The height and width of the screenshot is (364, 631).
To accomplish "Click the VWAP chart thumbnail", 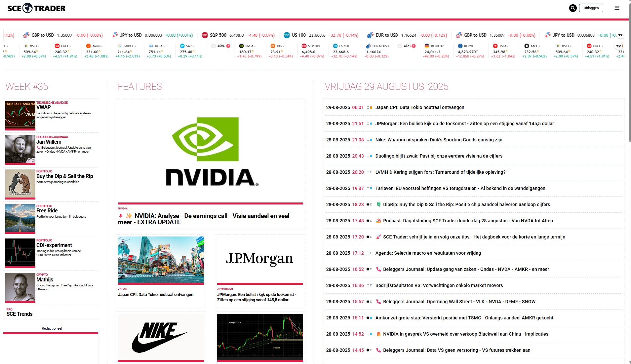I will tap(20, 115).
